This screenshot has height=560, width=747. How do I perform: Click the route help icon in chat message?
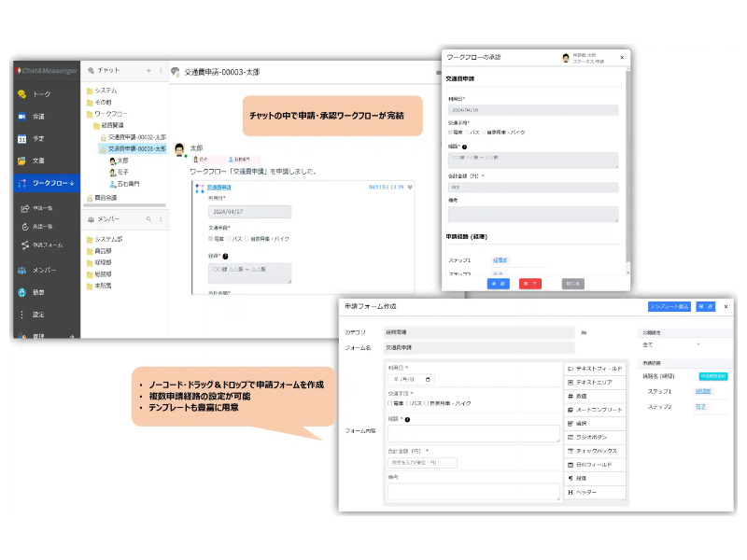coord(225,256)
